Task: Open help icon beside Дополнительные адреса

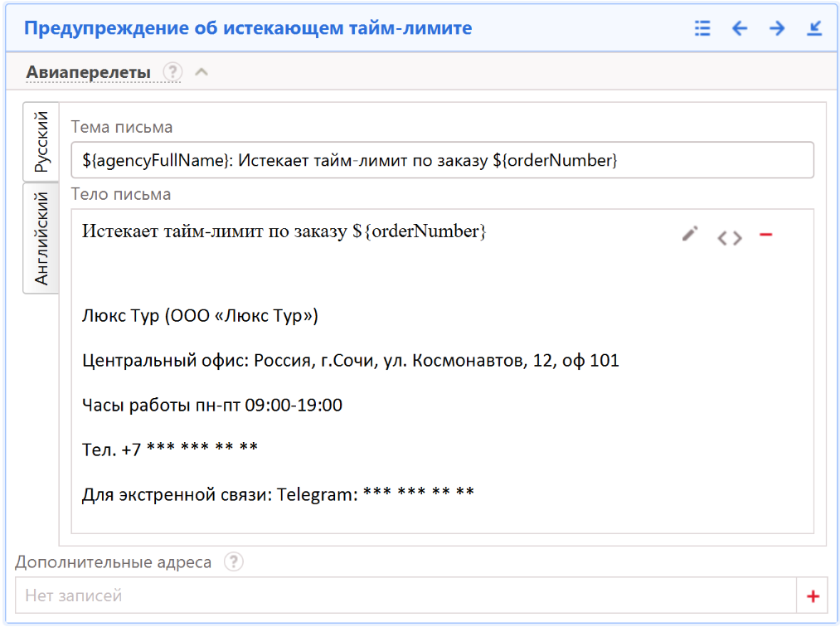Action: (235, 562)
